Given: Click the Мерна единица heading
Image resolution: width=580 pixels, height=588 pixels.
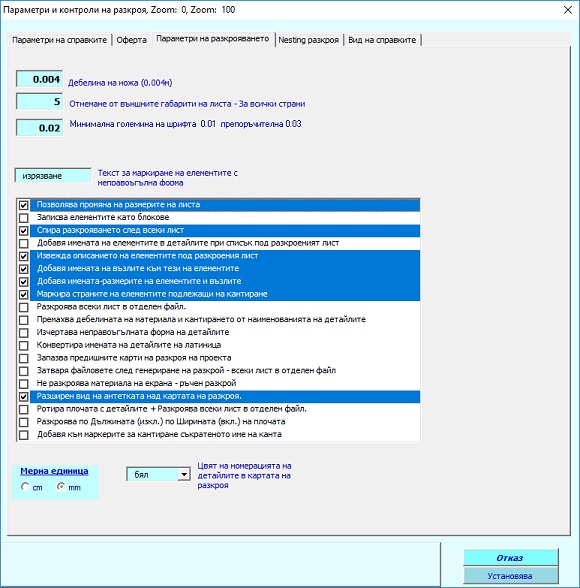Looking at the screenshot, I should (x=54, y=471).
